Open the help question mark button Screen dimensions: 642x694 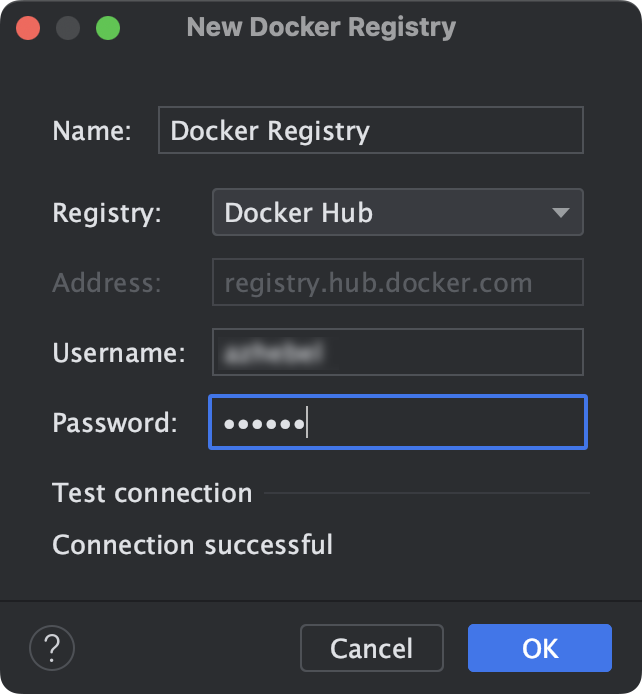52,648
